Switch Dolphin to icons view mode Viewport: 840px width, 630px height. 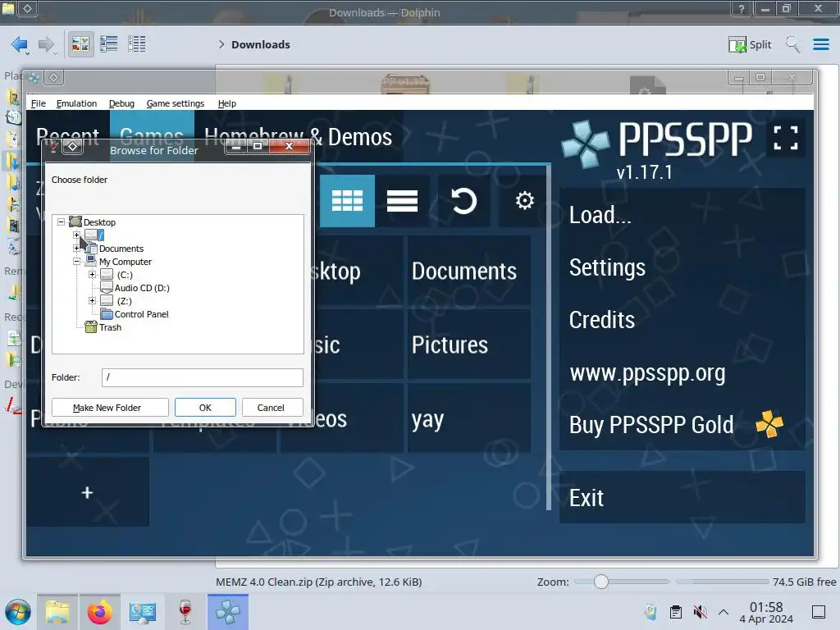coord(80,44)
